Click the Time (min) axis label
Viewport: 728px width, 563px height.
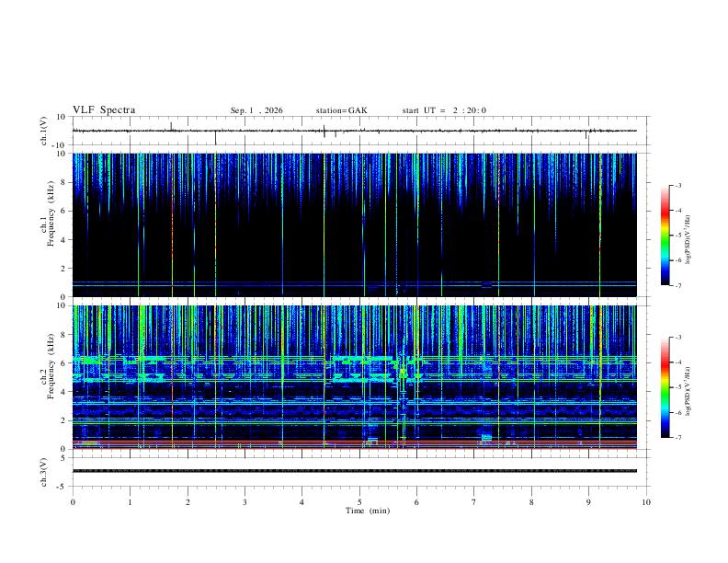tap(368, 511)
